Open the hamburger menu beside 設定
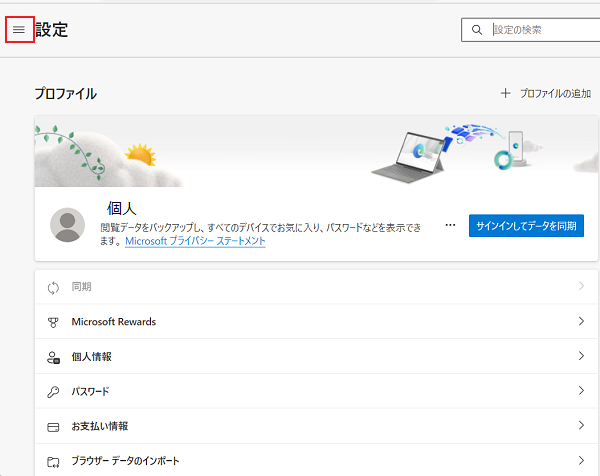 [18, 30]
